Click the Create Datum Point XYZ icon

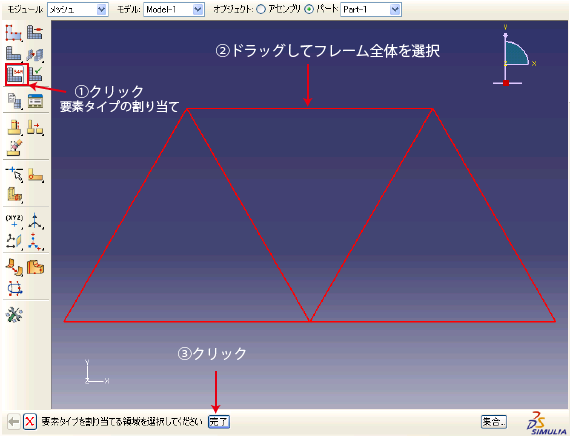[x=14, y=221]
